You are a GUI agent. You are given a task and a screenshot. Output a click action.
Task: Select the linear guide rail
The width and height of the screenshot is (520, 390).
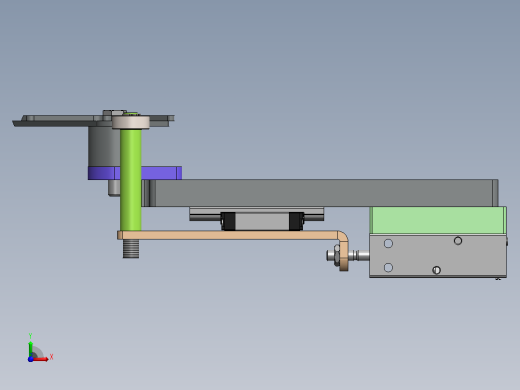tap(256, 210)
